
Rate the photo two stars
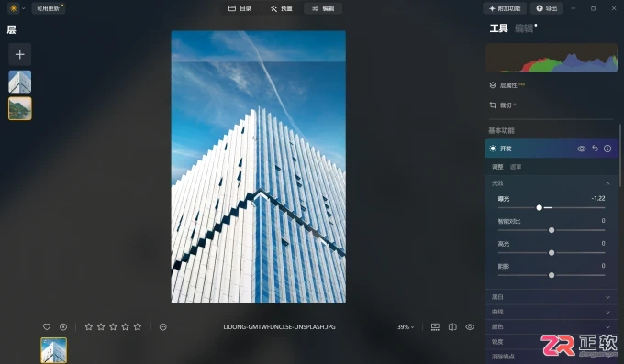pyautogui.click(x=101, y=327)
